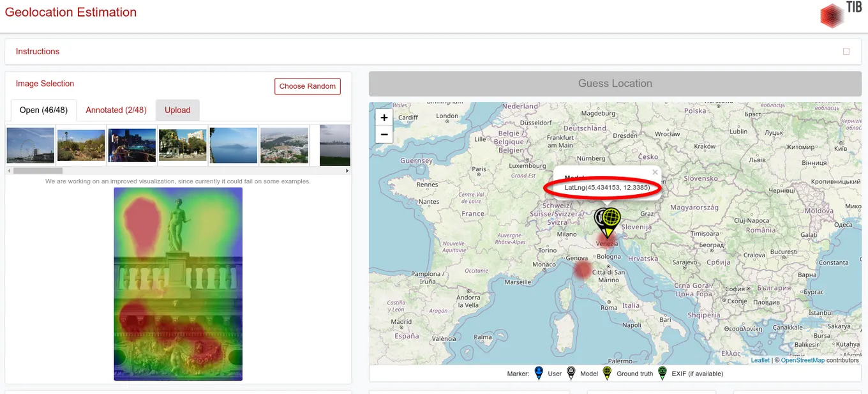Screen dimensions: 868x394
Task: Select the night city skyline thumbnail
Action: tap(132, 146)
